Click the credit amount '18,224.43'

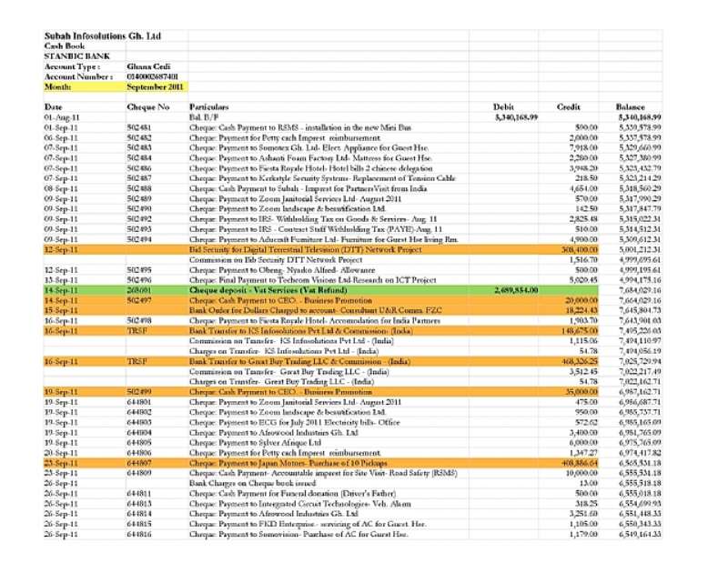click(581, 310)
